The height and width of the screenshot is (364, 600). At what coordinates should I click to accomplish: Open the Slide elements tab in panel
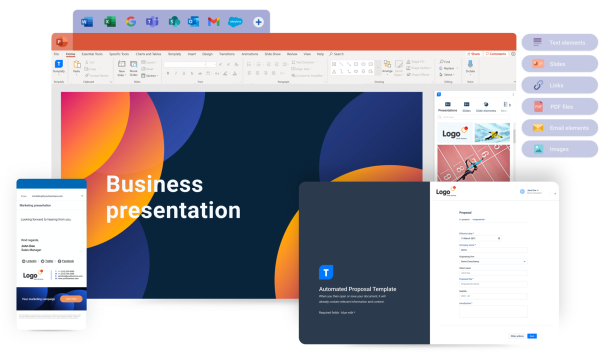pos(486,107)
